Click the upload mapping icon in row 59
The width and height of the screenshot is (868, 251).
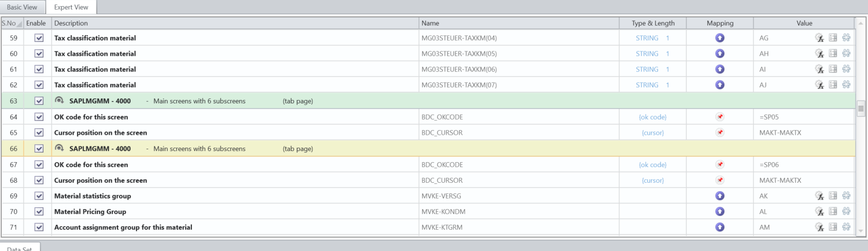pos(720,38)
